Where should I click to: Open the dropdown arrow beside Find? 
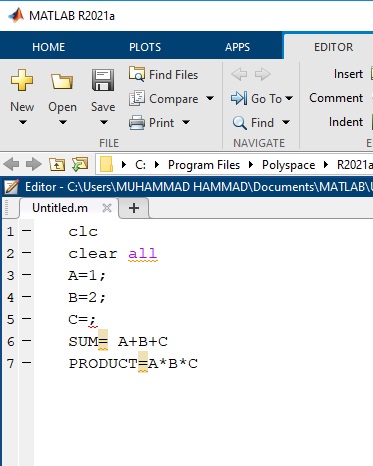pyautogui.click(x=286, y=122)
